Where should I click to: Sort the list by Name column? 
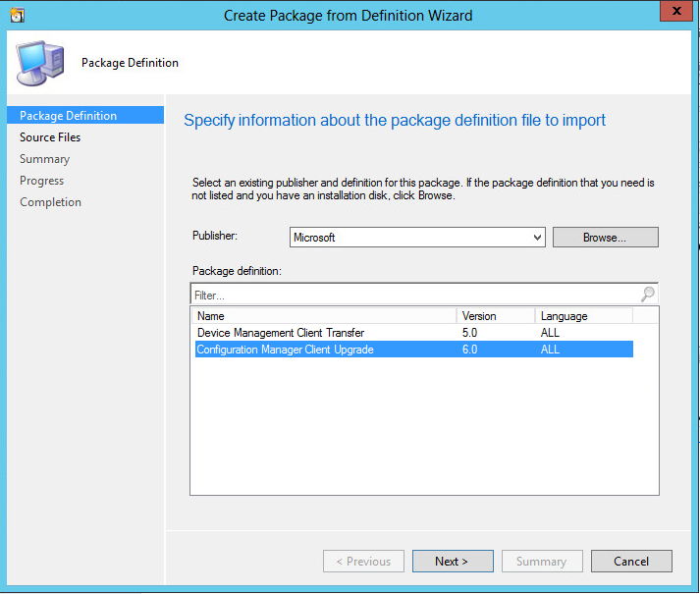(324, 316)
